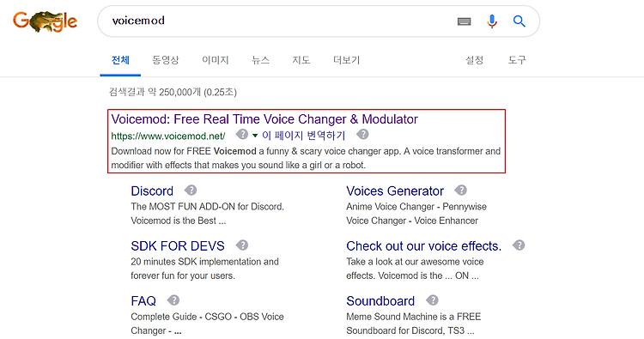Click the 검색결과 약 250,000개 result count
644x339 pixels.
tap(173, 92)
